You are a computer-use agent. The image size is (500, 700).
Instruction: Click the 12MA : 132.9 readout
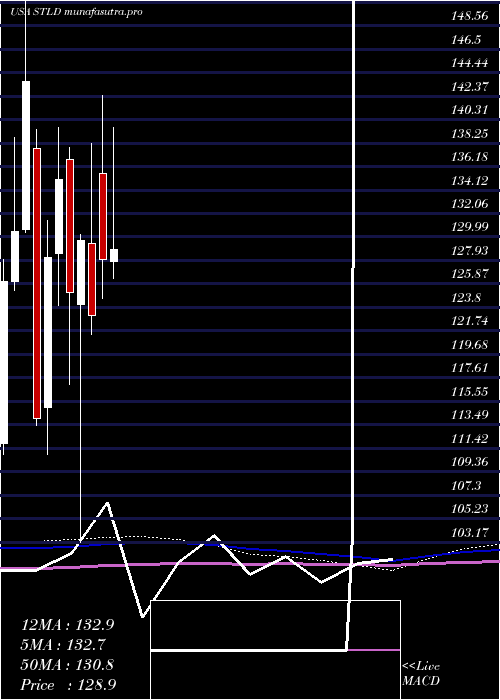(67, 625)
